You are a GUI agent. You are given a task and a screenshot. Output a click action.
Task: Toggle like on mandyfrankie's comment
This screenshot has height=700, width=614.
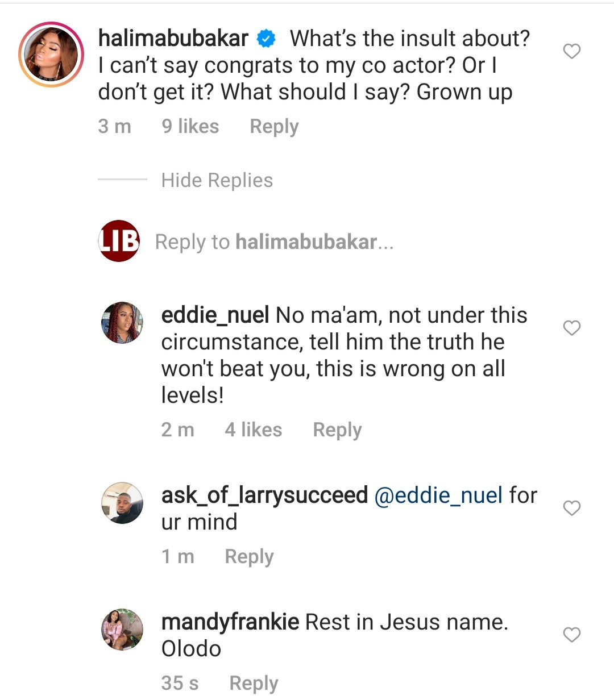(x=571, y=634)
